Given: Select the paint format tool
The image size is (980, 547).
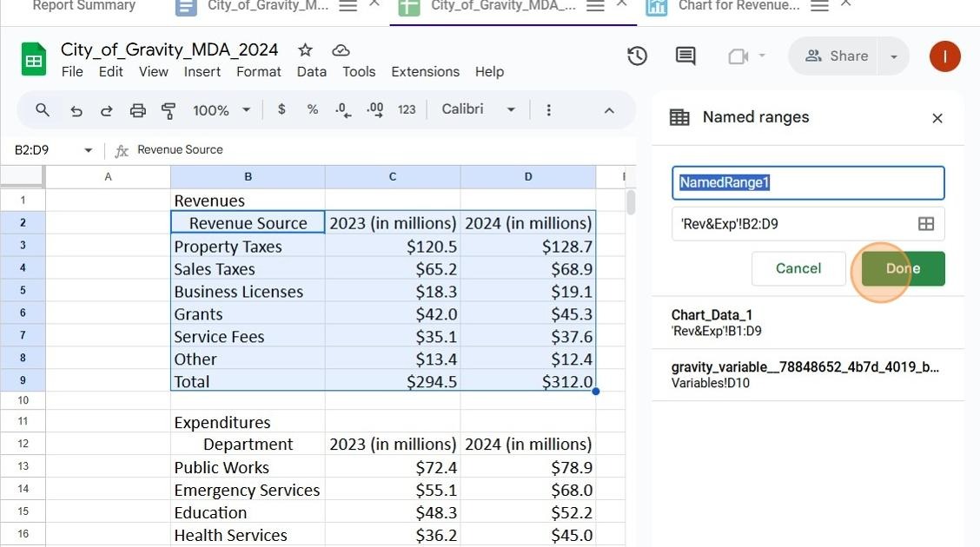Looking at the screenshot, I should [x=169, y=111].
